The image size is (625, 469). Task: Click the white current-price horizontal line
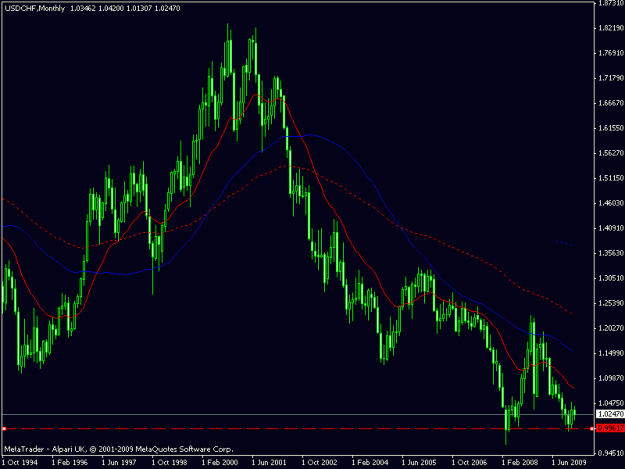298,415
